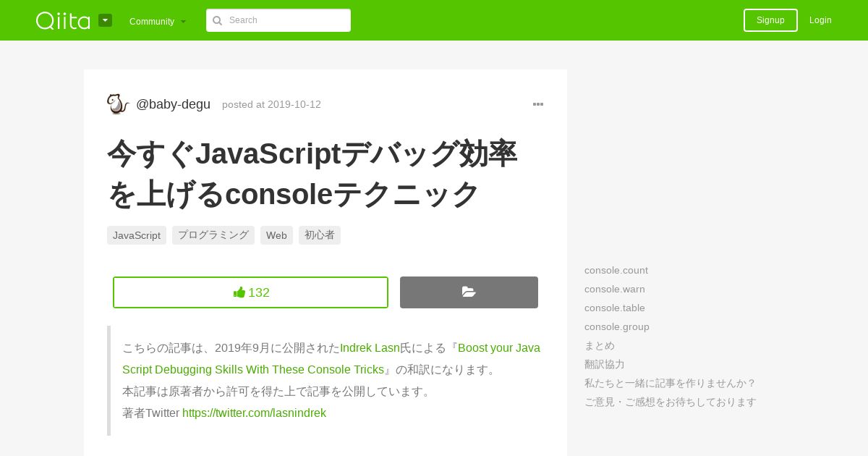Image resolution: width=868 pixels, height=456 pixels.
Task: View baby-degu avatar image
Action: click(x=117, y=104)
